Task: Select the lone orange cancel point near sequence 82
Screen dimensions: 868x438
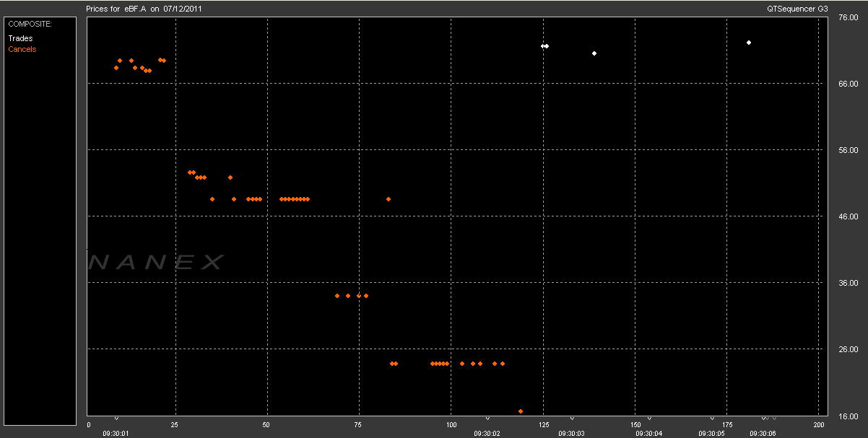Action: pyautogui.click(x=389, y=199)
